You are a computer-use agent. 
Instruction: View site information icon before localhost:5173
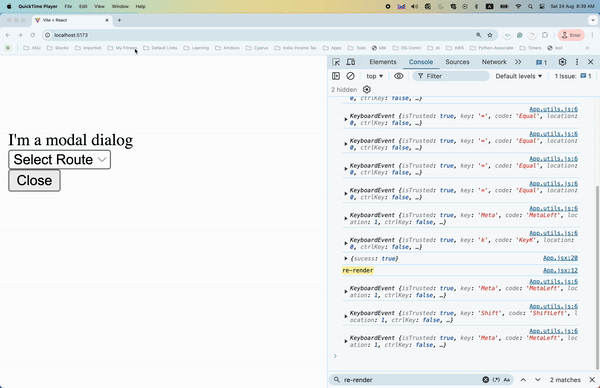[x=47, y=35]
